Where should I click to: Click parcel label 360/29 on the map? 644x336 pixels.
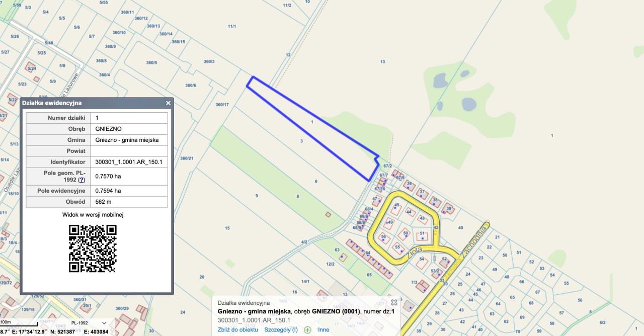[x=122, y=308]
